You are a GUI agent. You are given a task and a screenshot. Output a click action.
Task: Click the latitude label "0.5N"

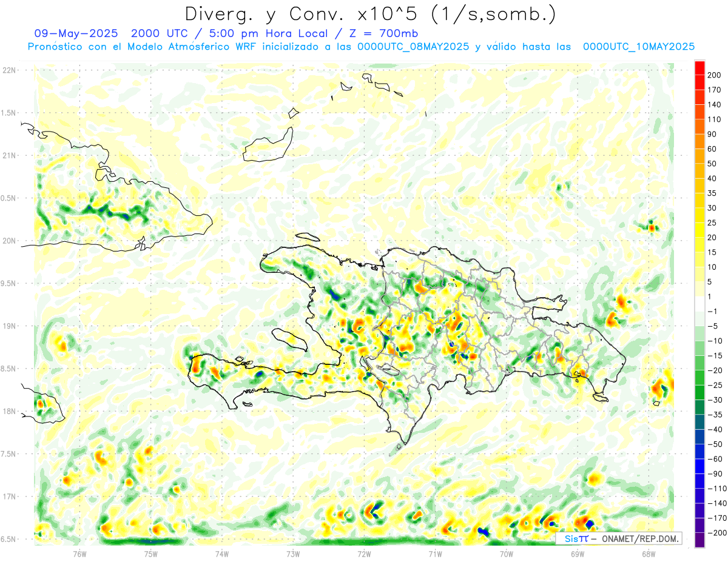[8, 198]
